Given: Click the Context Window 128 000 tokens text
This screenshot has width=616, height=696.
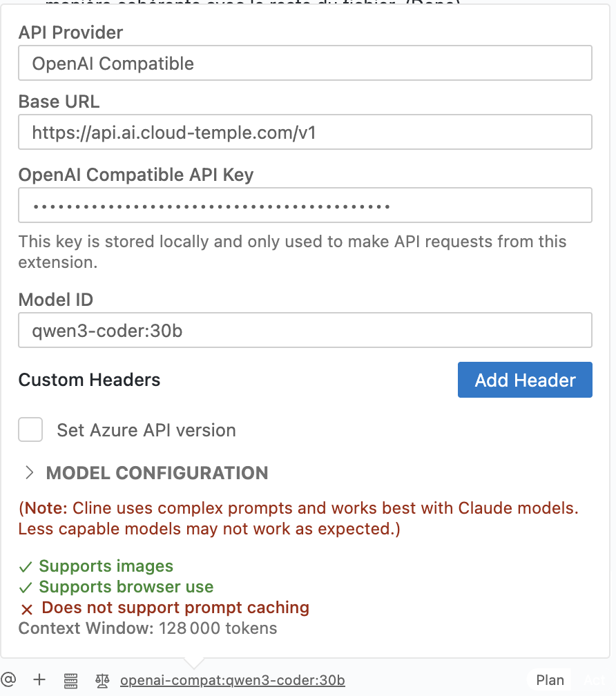Looking at the screenshot, I should point(147,628).
